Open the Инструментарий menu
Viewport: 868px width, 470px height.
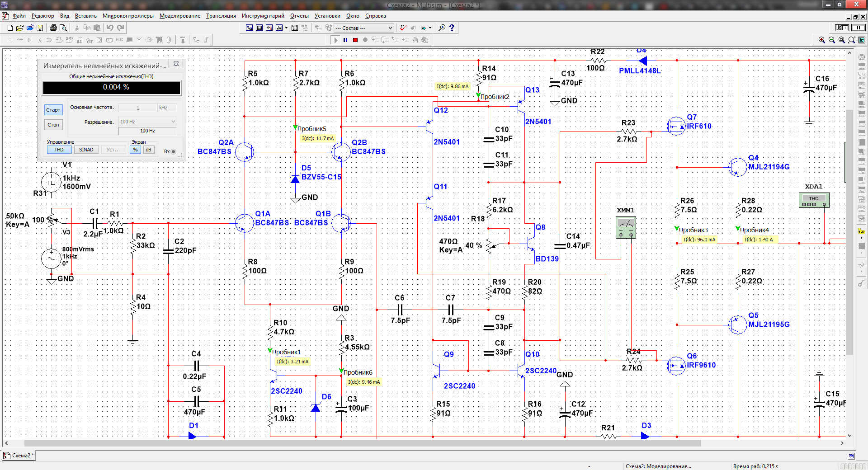tap(263, 16)
